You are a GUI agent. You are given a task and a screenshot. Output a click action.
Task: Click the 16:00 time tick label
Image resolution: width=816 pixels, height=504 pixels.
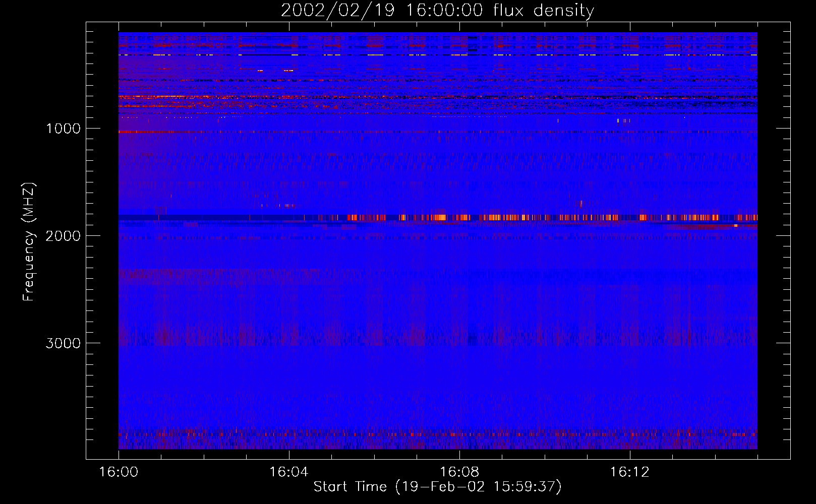[x=119, y=472]
